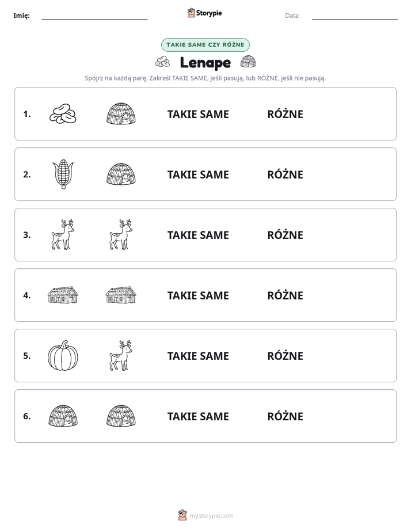Select RÓŻNE for row 5
The height and width of the screenshot is (532, 411).
point(285,356)
